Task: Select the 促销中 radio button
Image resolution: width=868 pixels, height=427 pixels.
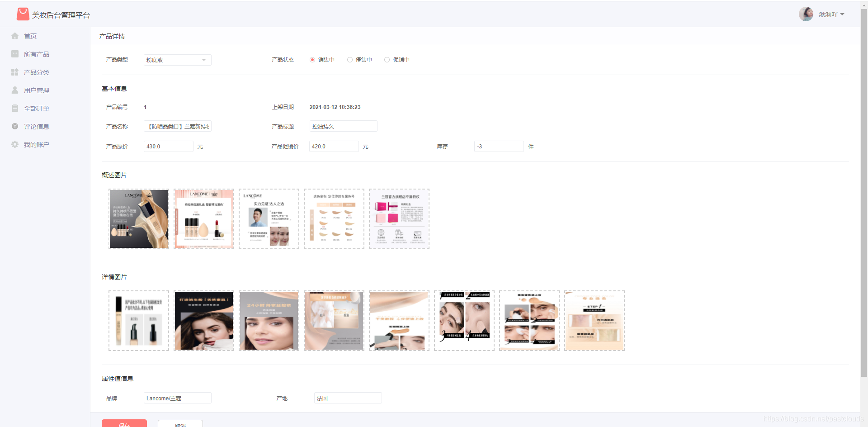Action: 387,60
